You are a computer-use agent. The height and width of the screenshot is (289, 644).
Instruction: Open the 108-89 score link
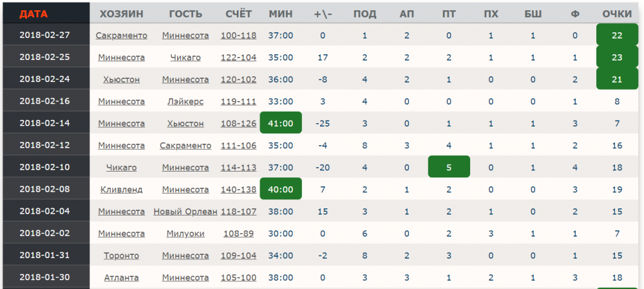pos(238,234)
